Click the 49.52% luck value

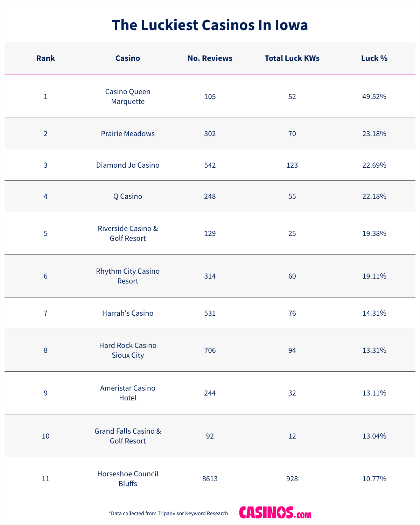[x=374, y=97]
